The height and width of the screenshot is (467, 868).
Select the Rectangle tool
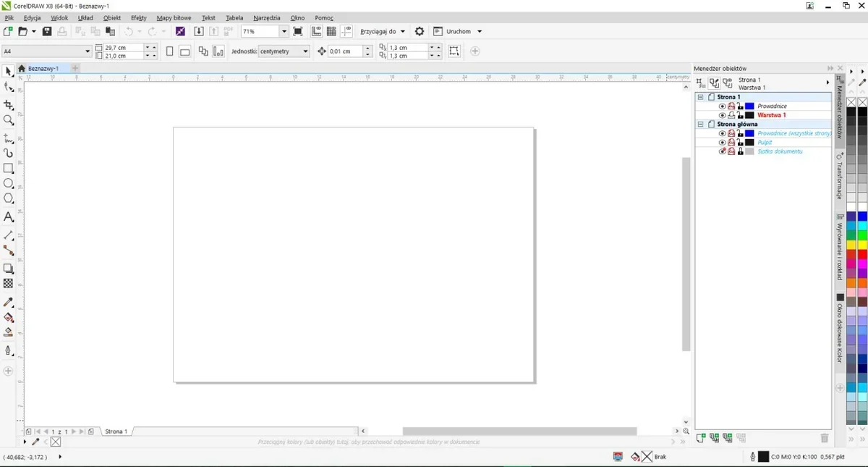tap(9, 168)
